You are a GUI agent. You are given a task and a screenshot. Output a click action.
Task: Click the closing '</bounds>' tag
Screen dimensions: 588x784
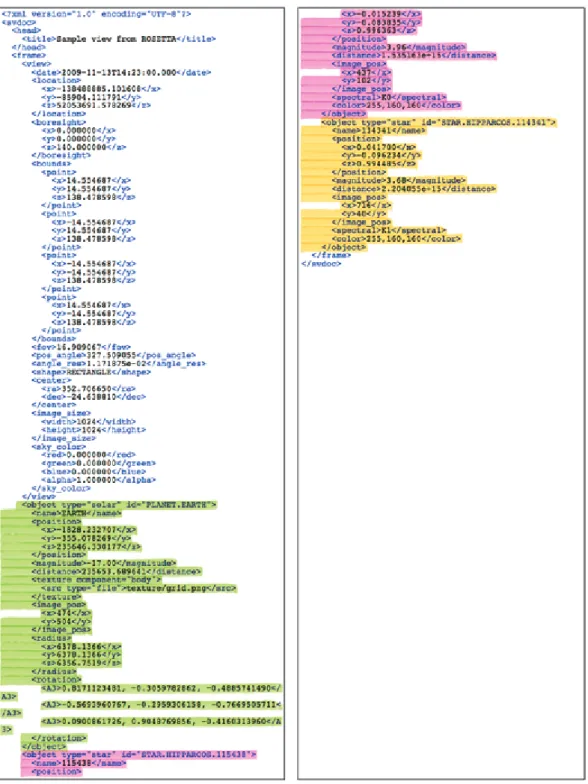(54, 338)
